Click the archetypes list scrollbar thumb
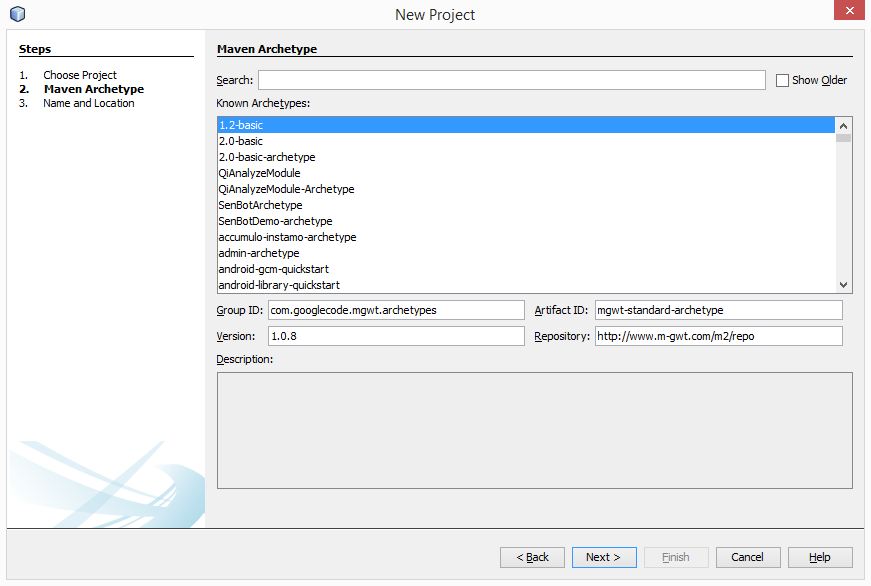 (843, 138)
